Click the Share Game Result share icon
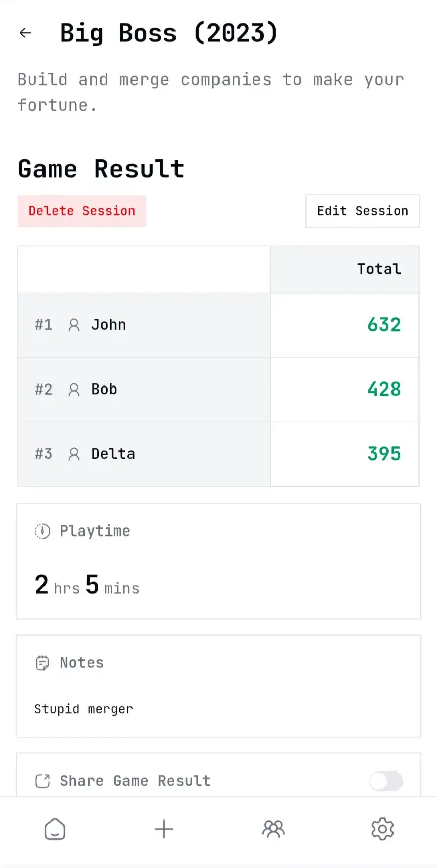Viewport: 437px width, 868px height. click(x=42, y=781)
